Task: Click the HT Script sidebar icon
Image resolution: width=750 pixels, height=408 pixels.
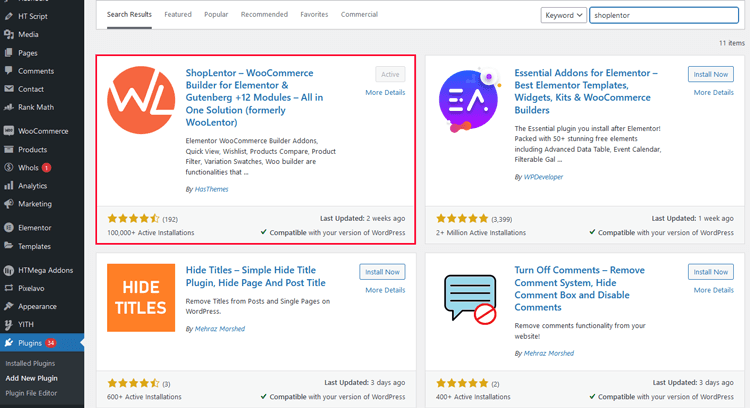Action: [x=9, y=16]
